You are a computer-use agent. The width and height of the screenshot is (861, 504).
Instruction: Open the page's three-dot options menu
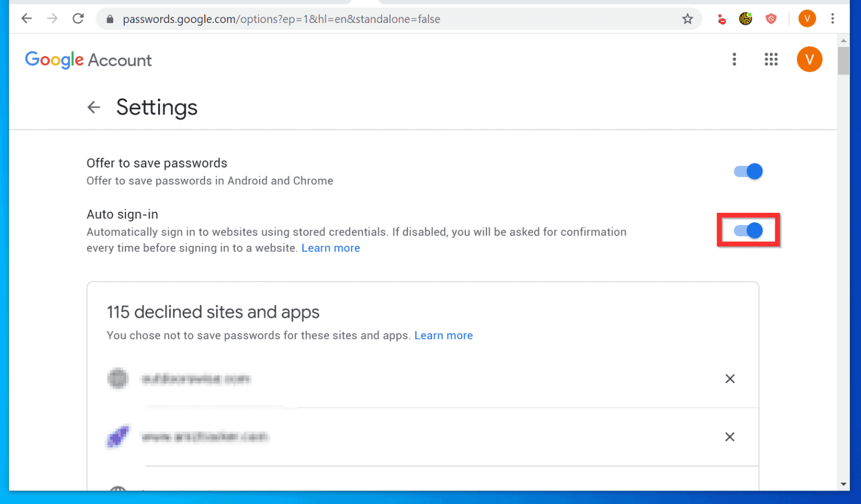coord(734,59)
